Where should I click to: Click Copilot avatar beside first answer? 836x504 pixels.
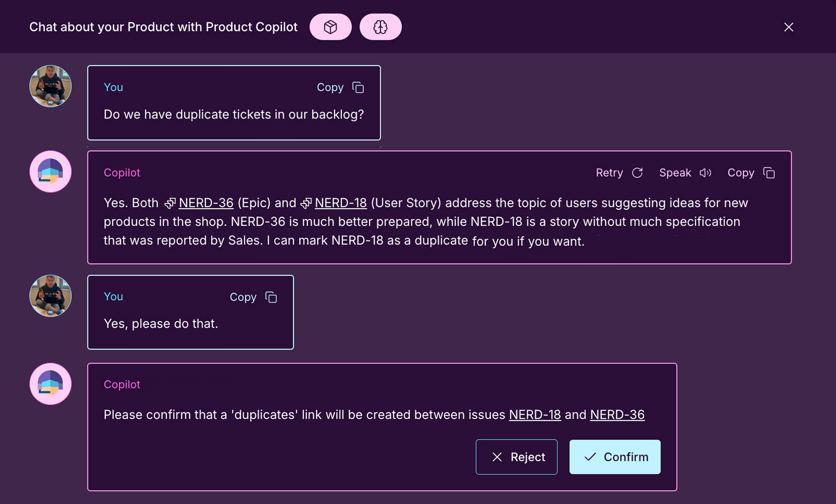[x=51, y=172]
